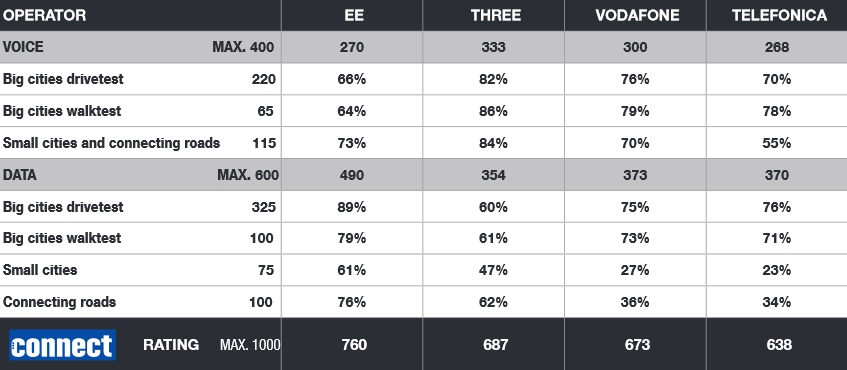Click the MAX. 600 data label
This screenshot has height=370, width=847.
pyautogui.click(x=248, y=175)
